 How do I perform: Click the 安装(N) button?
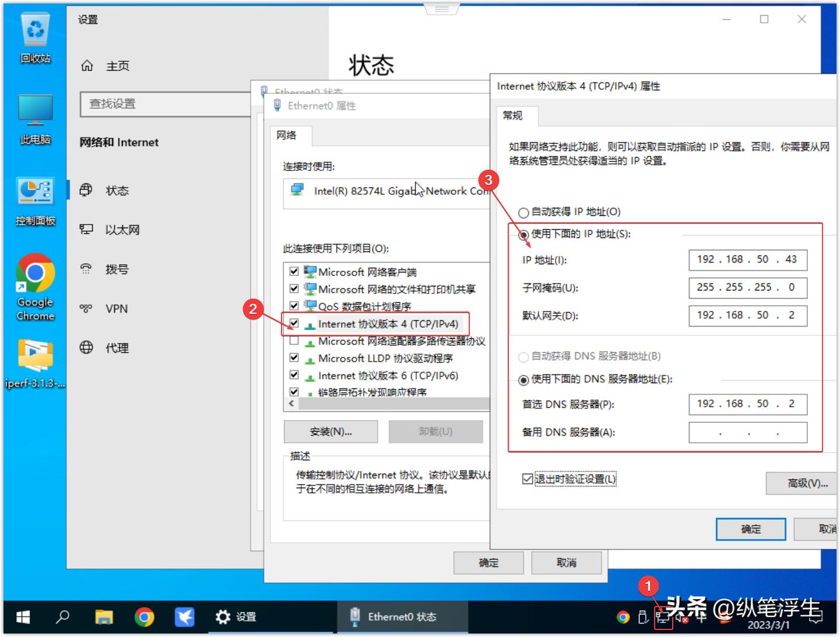pyautogui.click(x=330, y=432)
